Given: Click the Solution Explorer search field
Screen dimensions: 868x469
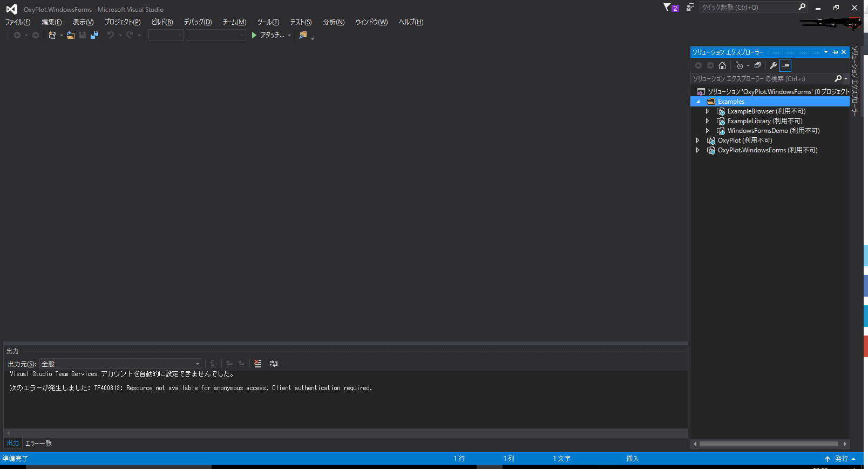Looking at the screenshot, I should pyautogui.click(x=761, y=79).
